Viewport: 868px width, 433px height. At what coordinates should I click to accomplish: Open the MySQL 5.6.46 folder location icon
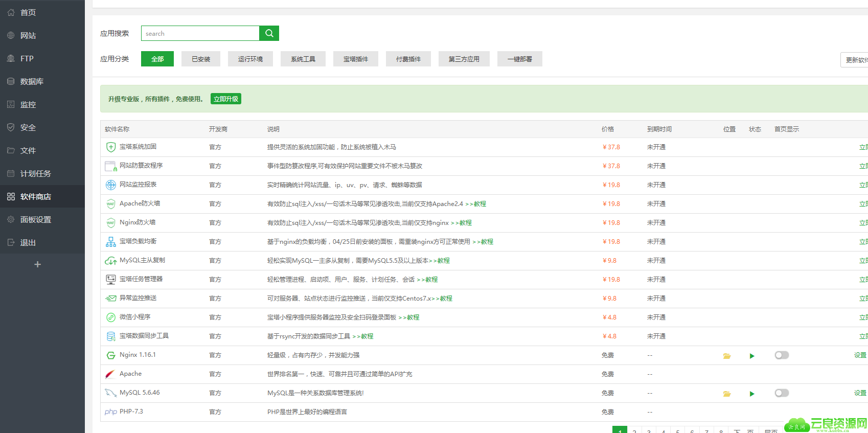[x=727, y=394]
